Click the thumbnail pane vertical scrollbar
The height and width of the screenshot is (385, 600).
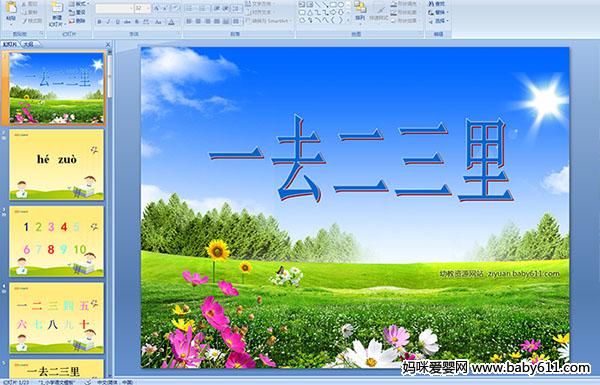coord(110,214)
